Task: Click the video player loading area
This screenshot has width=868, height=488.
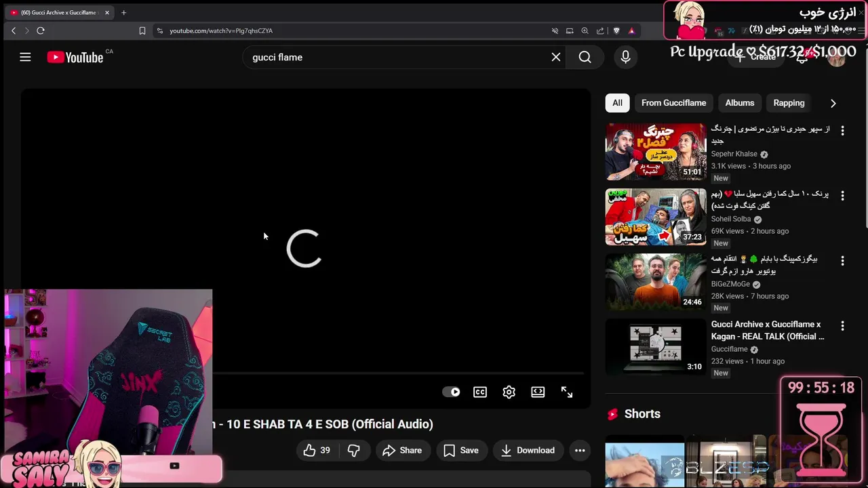Action: pyautogui.click(x=304, y=248)
